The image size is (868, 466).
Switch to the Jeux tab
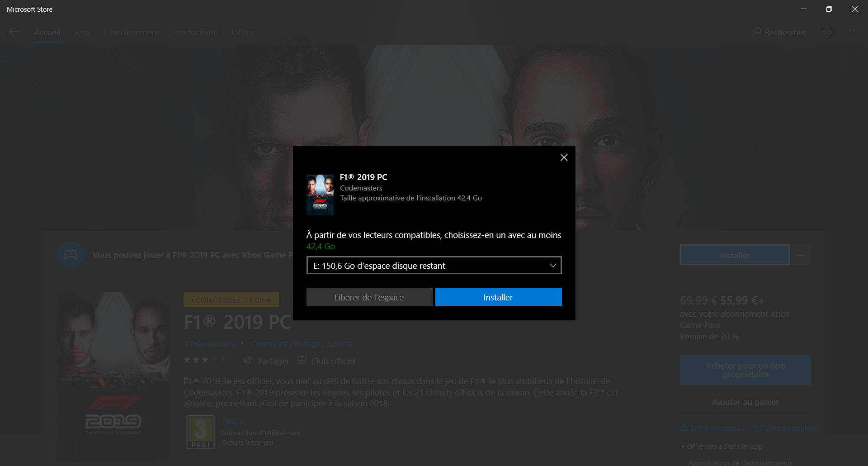[82, 33]
